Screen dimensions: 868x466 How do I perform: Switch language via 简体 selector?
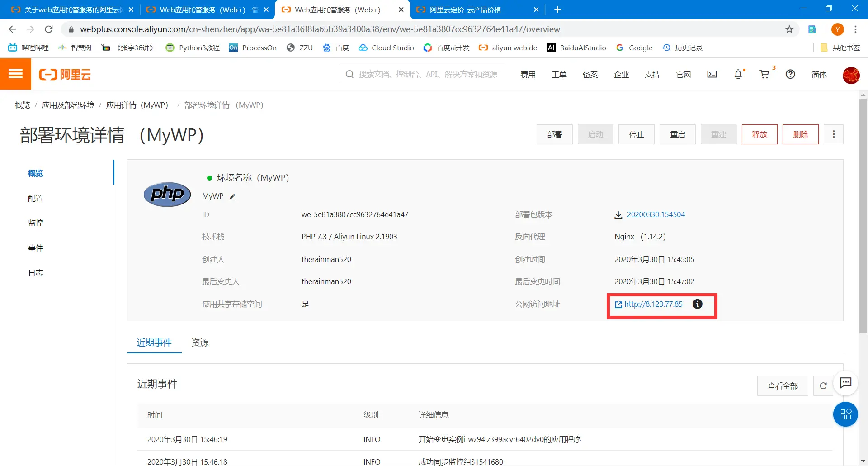(819, 75)
